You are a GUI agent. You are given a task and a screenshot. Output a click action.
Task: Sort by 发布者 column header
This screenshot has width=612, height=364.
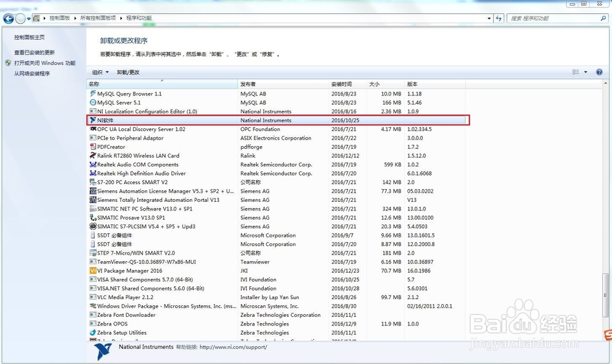click(x=283, y=84)
